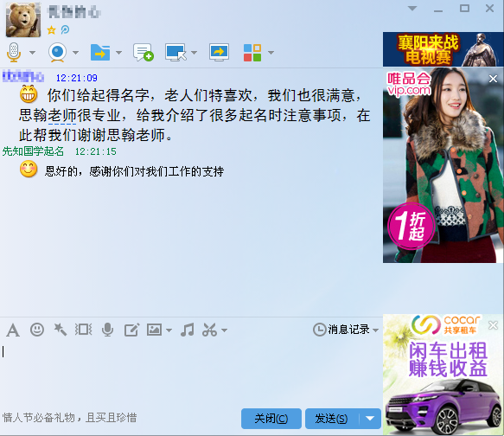Click the screen share monitor icon

point(219,52)
